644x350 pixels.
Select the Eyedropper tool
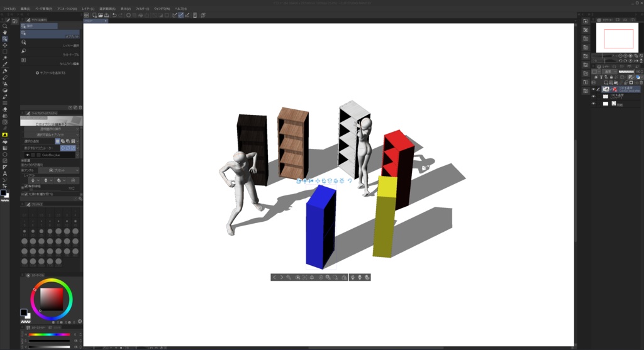(5, 65)
